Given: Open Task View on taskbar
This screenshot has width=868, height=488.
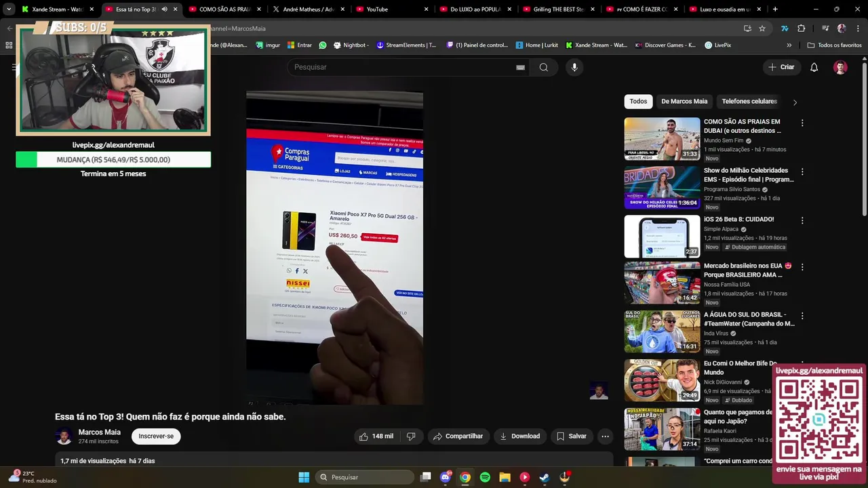Looking at the screenshot, I should (425, 477).
